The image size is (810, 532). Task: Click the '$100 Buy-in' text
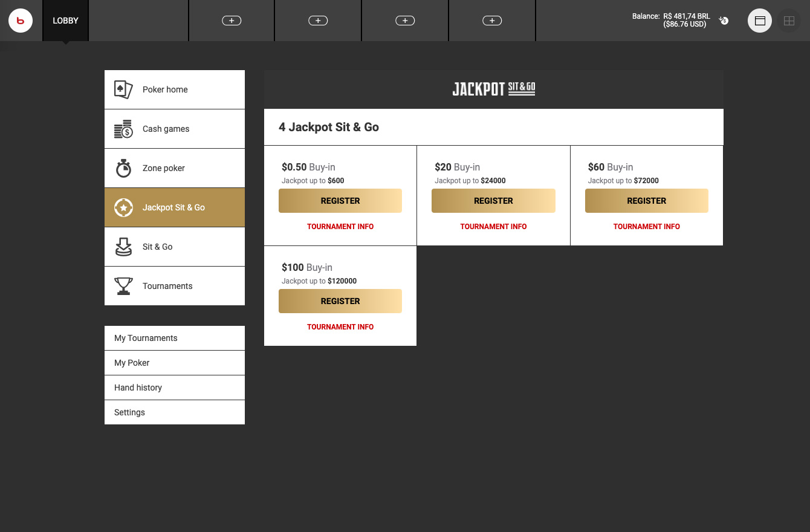coord(307,267)
